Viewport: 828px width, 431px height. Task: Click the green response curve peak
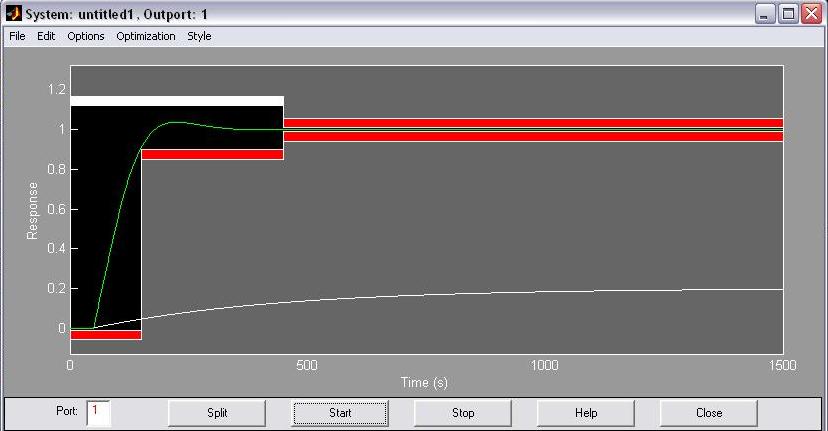click(174, 122)
